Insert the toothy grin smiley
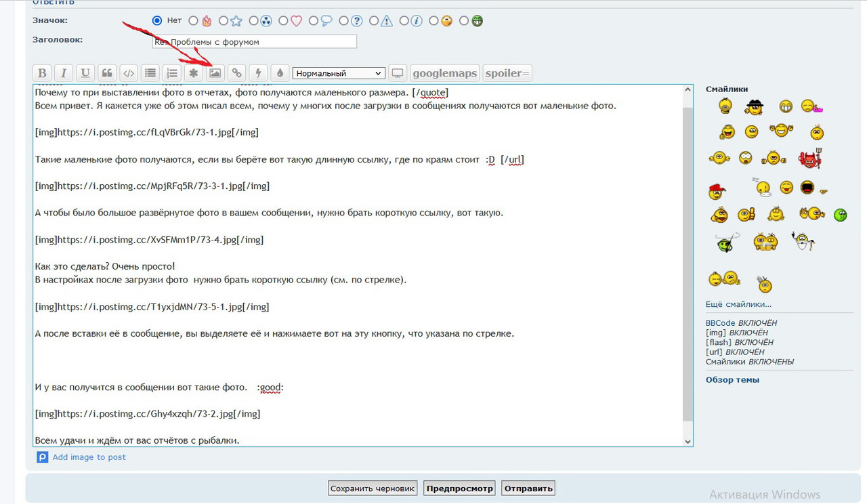 786,106
